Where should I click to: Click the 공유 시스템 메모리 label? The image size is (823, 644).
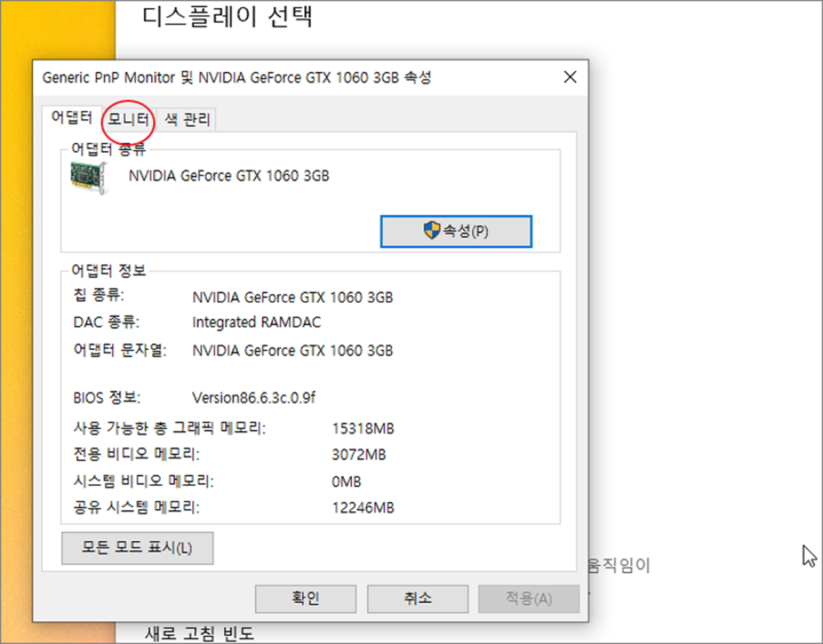(x=136, y=508)
